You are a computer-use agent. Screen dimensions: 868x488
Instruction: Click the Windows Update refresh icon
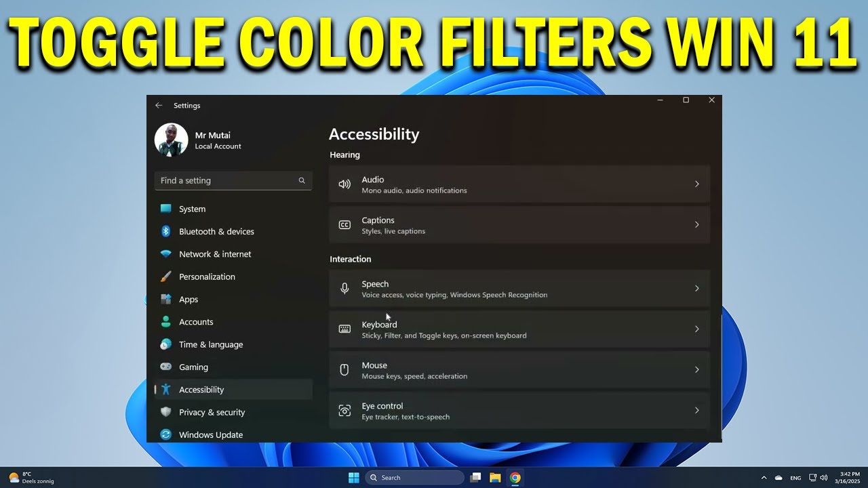[x=165, y=434]
